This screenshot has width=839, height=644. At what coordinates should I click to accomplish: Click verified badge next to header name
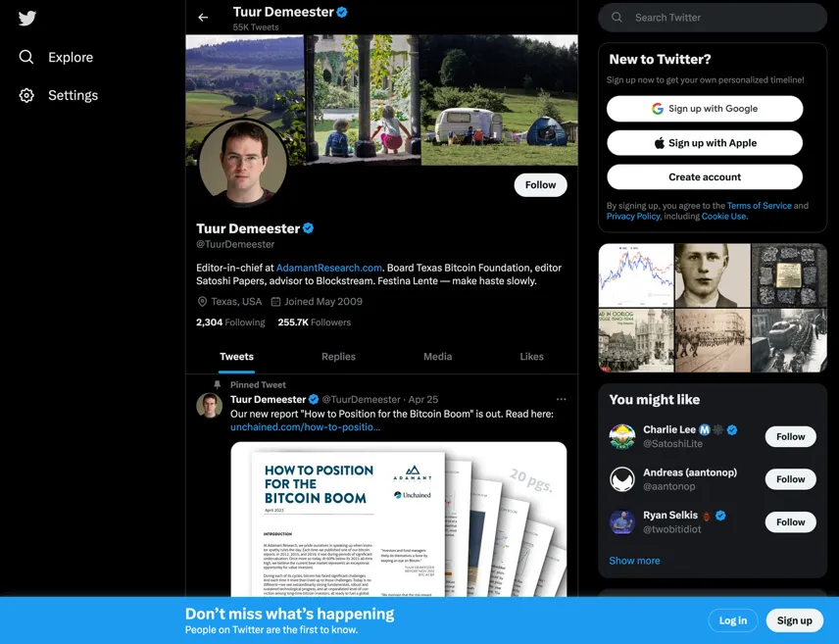342,12
